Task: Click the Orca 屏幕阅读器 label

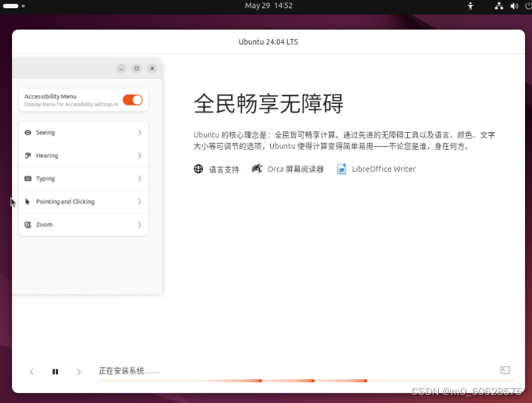Action: [x=295, y=169]
